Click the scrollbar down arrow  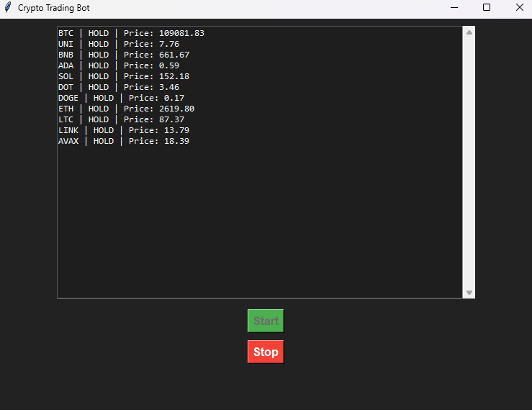pos(469,293)
